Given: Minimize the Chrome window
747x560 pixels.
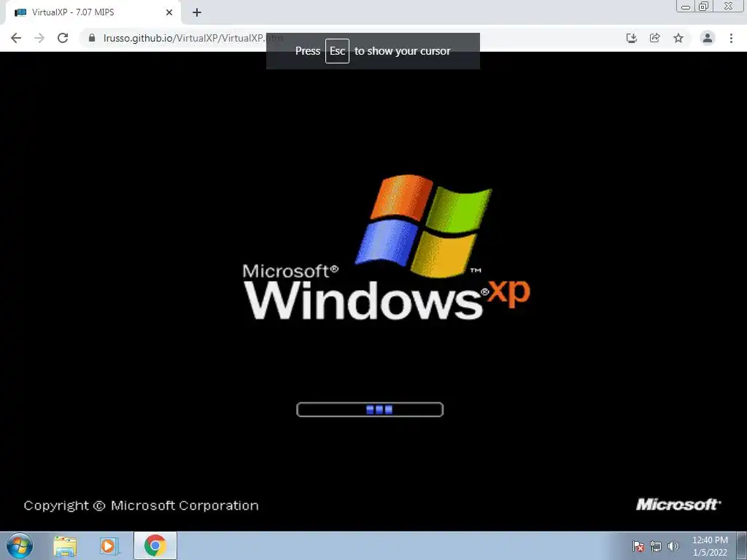Looking at the screenshot, I should 686,6.
